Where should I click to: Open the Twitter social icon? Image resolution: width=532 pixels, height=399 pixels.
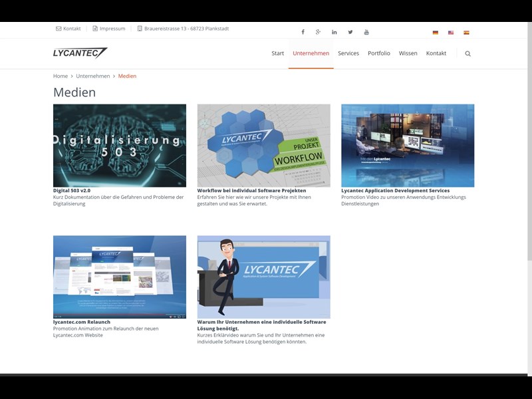pos(350,32)
